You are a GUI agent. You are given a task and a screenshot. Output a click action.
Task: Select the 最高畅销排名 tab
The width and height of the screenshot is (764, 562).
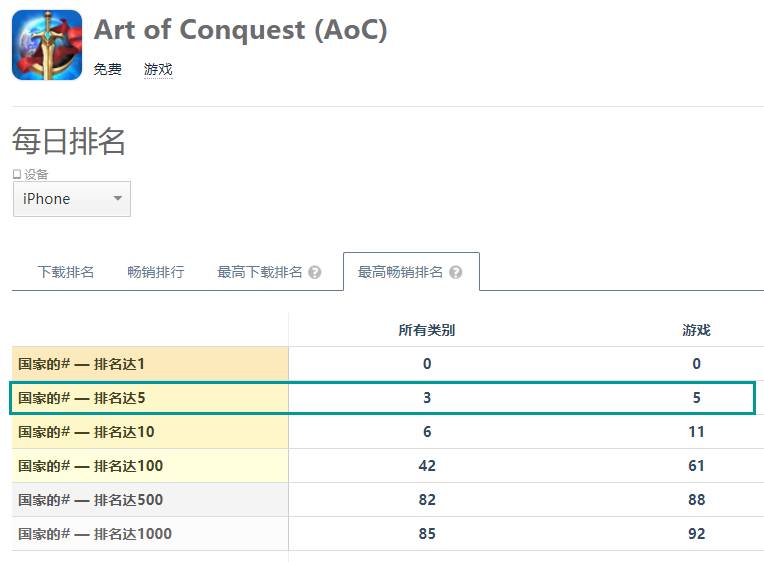click(x=400, y=272)
